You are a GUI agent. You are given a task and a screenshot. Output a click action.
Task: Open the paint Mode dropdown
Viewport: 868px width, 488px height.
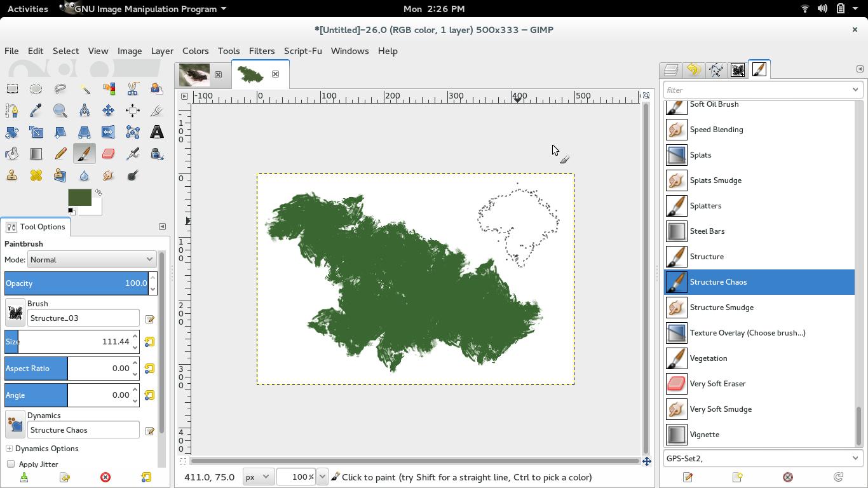[92, 259]
